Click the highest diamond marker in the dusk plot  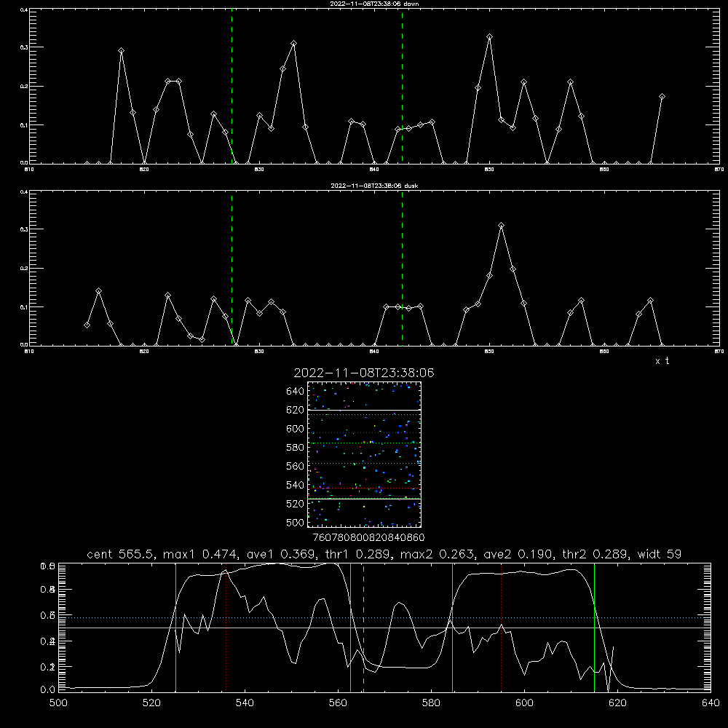[501, 226]
